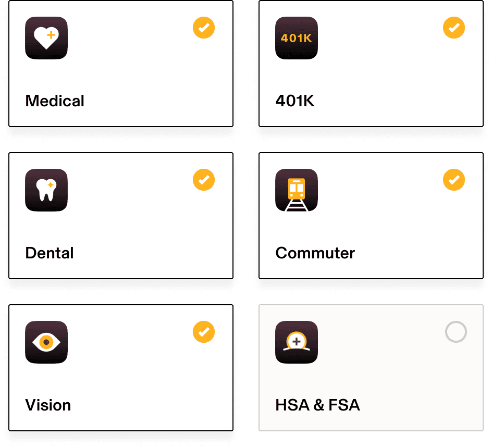Viewport: 492px width, 448px height.
Task: Click the eye icon on the Vision card
Action: tap(46, 342)
